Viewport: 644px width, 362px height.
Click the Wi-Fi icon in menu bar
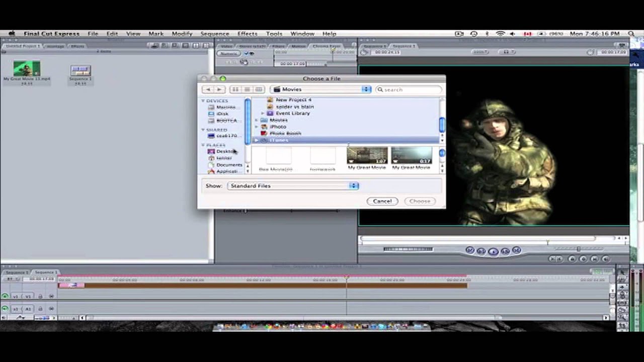(x=500, y=34)
